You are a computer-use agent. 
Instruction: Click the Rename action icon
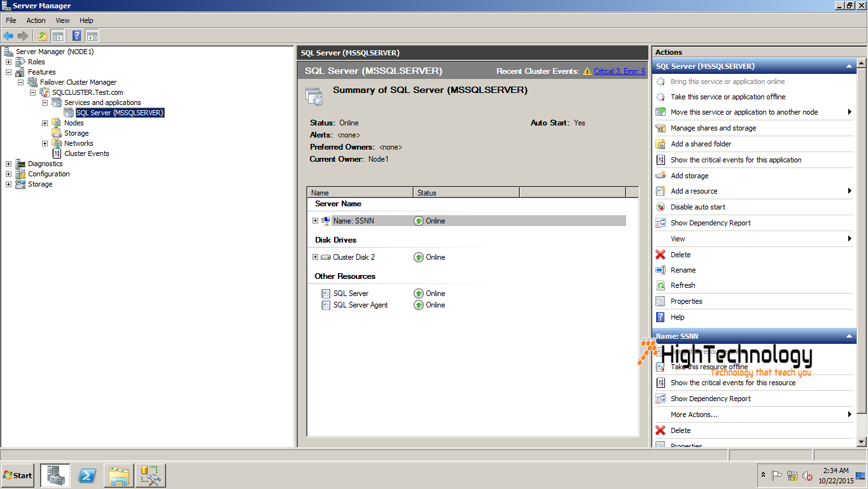[661, 270]
